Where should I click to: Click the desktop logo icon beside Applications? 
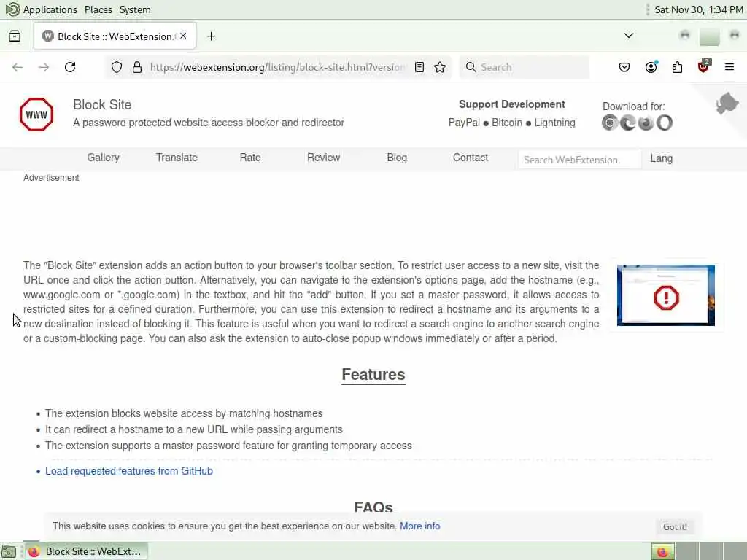(x=12, y=9)
